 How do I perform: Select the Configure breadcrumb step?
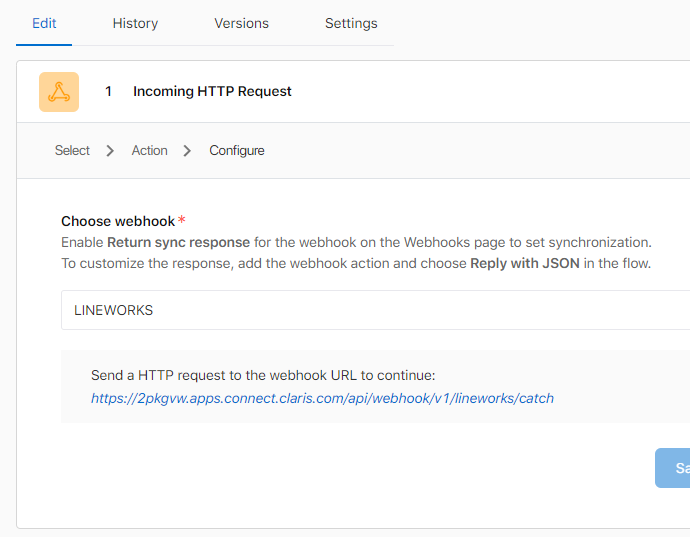tap(237, 151)
